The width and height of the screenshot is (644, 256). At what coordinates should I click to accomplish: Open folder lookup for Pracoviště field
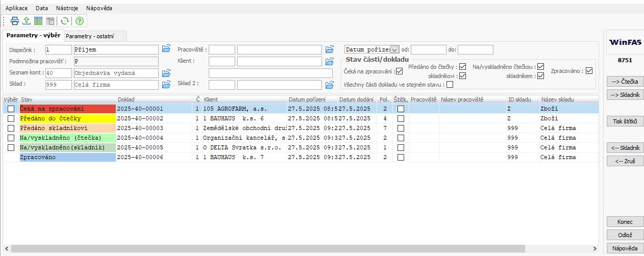click(x=329, y=49)
